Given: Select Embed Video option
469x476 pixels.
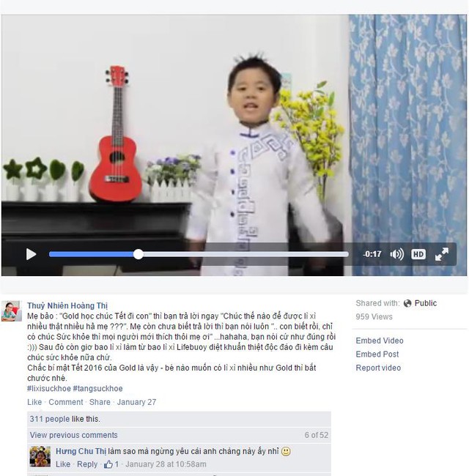Looking at the screenshot, I should pos(380,341).
